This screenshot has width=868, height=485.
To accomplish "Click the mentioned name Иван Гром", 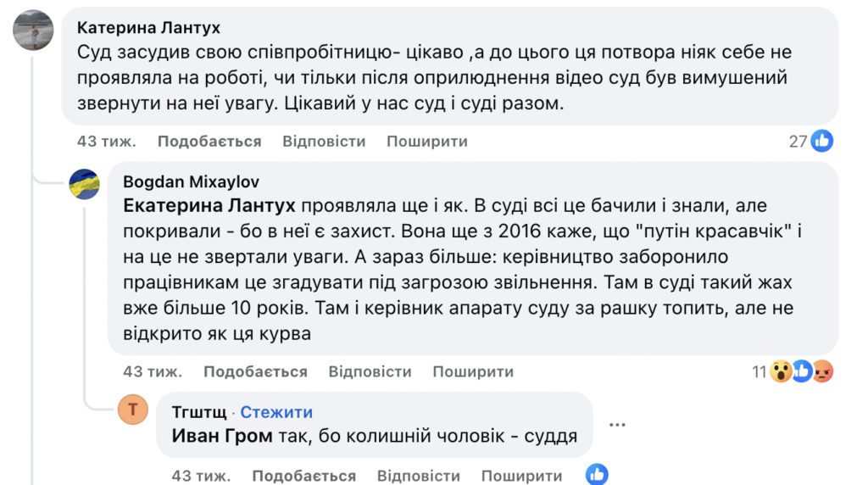I will pyautogui.click(x=222, y=437).
